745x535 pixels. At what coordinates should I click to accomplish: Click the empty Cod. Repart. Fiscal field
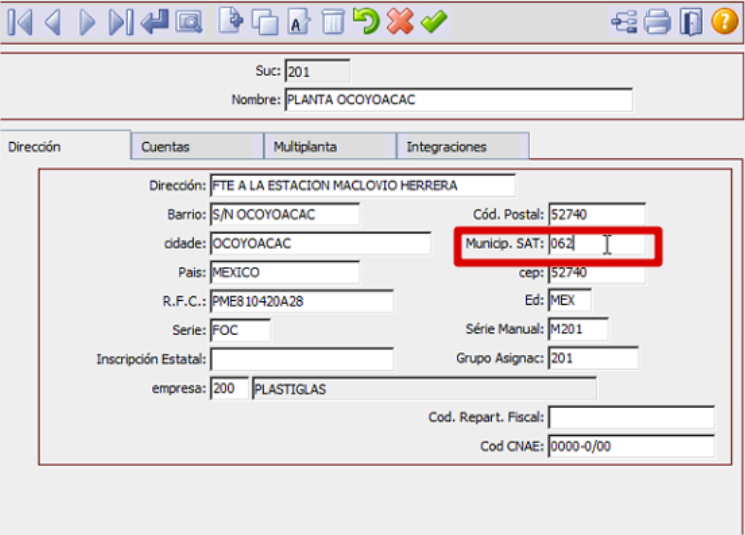(x=631, y=417)
